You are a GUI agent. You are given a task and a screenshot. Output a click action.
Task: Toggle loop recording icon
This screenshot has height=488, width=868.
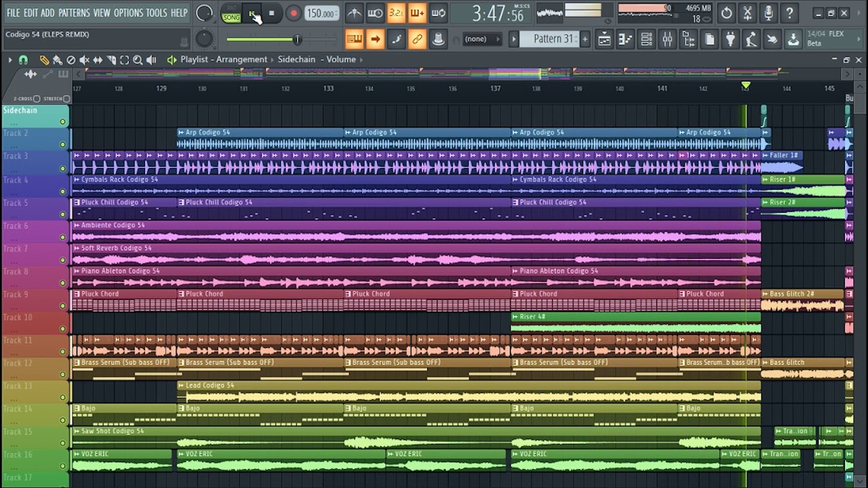point(438,13)
